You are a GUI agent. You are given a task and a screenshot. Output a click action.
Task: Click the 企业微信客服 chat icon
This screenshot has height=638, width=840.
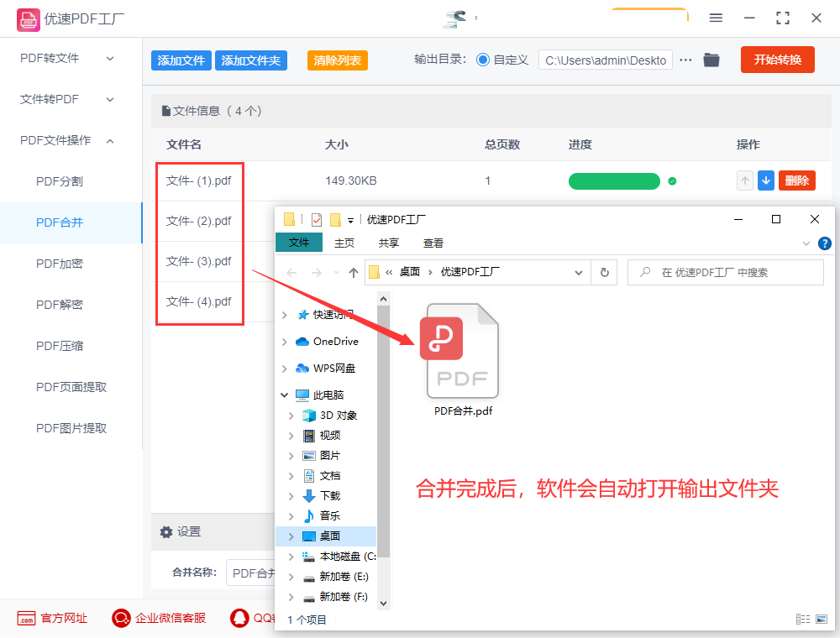tap(121, 618)
